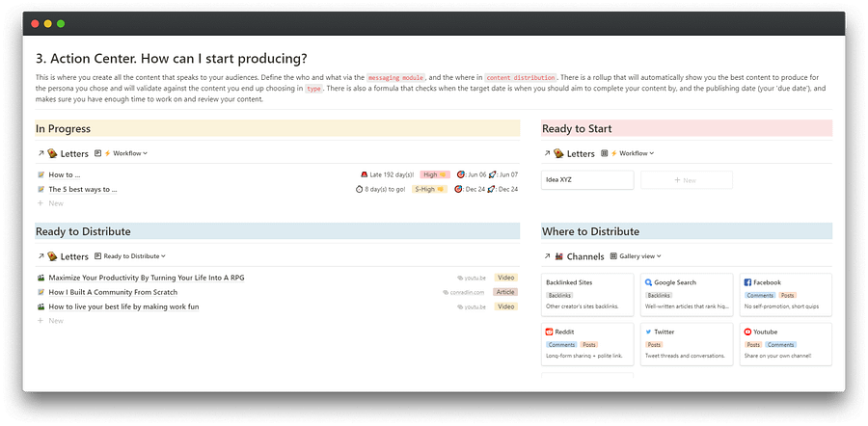Image resolution: width=868 pixels, height=426 pixels.
Task: Click the siren icon next to Late 192 days
Action: (x=365, y=174)
